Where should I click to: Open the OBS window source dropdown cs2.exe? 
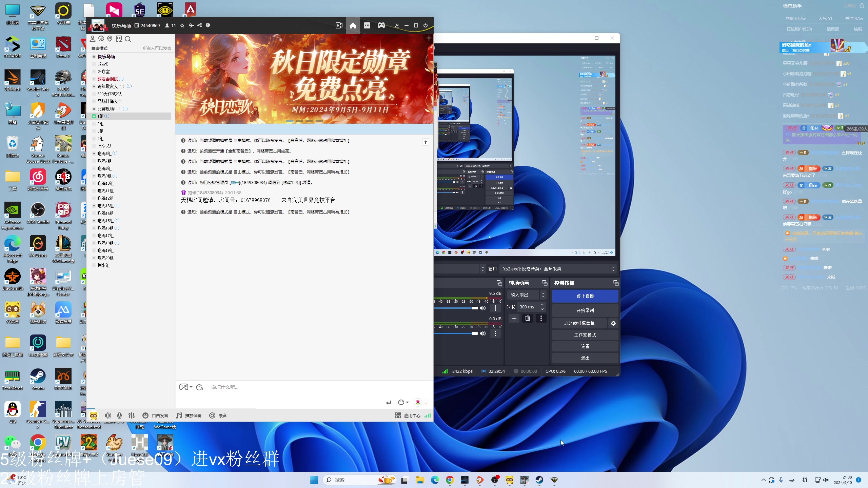point(558,269)
